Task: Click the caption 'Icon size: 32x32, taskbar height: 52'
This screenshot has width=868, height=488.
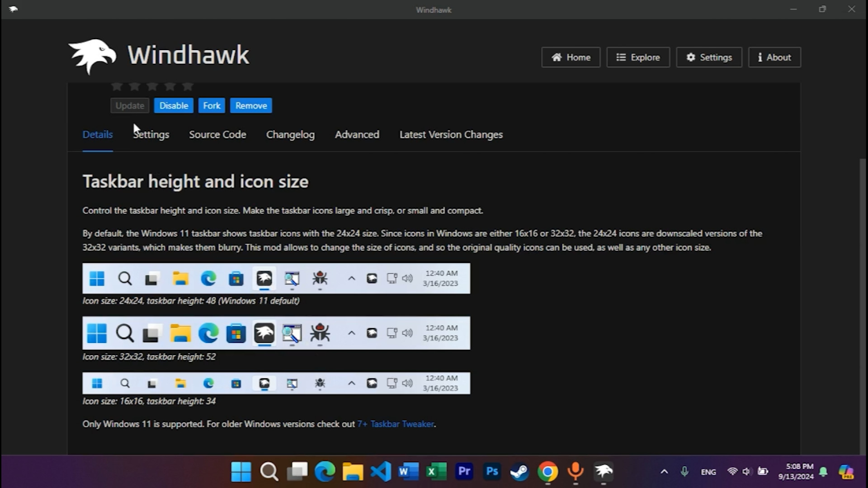Action: tap(149, 357)
